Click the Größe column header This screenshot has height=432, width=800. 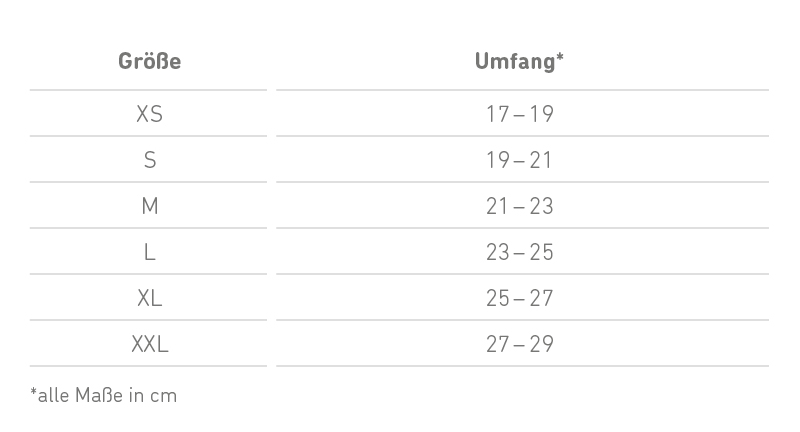pyautogui.click(x=149, y=61)
